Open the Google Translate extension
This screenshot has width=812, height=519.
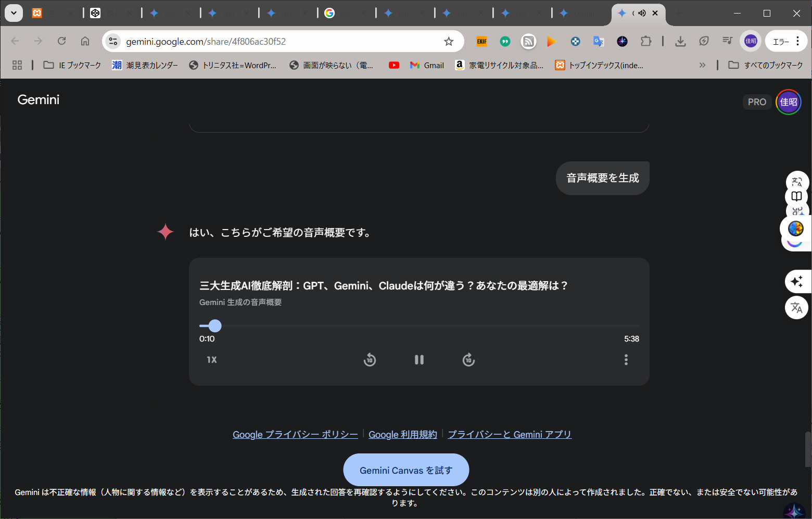pos(599,41)
